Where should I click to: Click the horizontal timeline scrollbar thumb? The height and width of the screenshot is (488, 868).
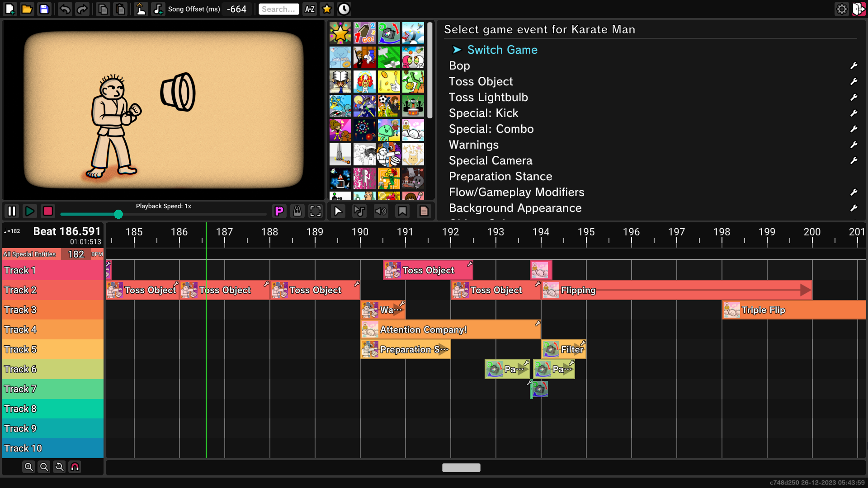click(x=461, y=468)
